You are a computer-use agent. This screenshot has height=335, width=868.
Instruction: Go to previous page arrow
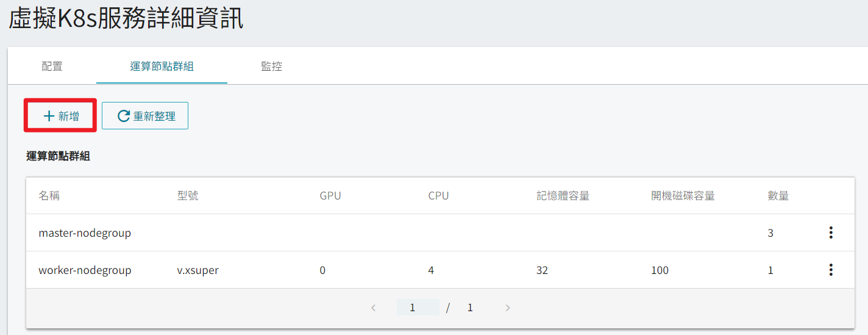tap(374, 308)
